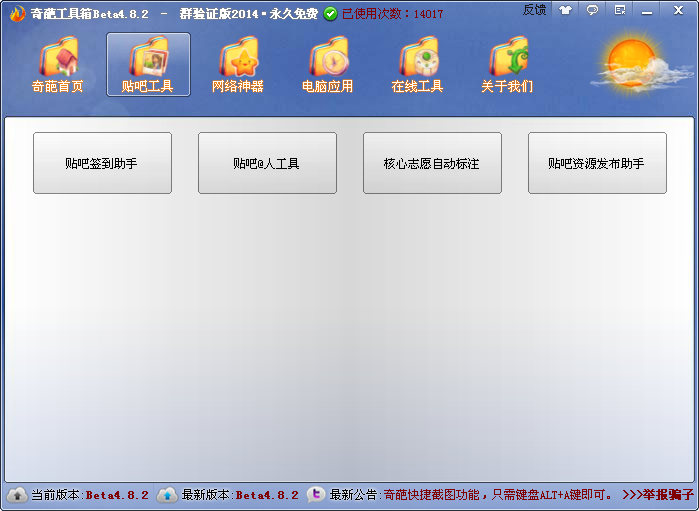699x511 pixels.
Task: Minimize the toolbox window
Action: pos(647,11)
